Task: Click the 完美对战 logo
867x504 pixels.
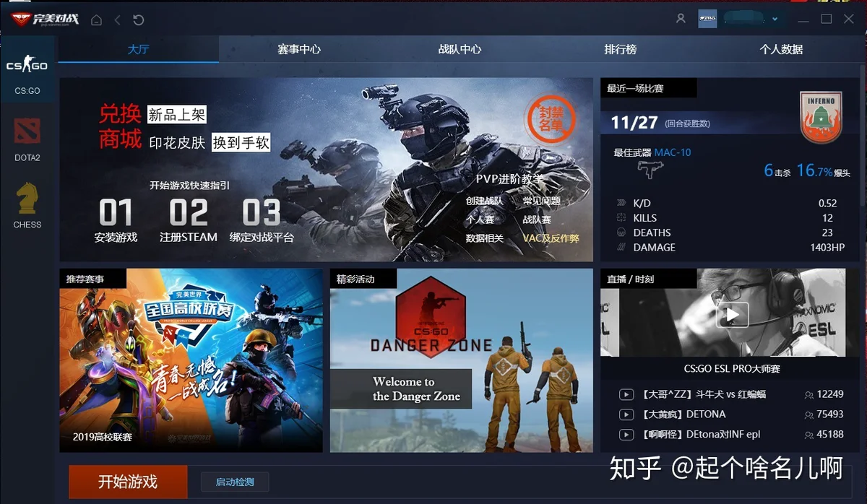Action: [x=45, y=19]
